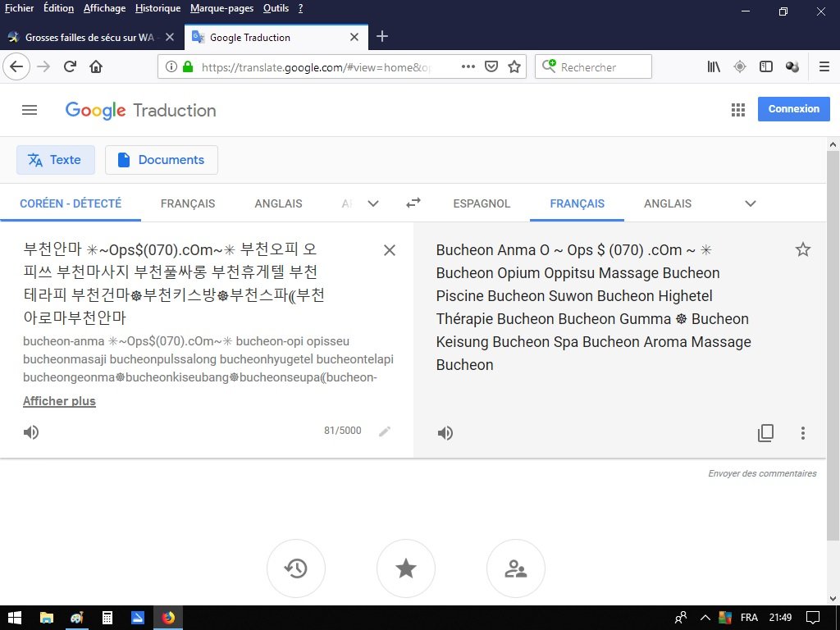Toggle the Firefox sidebar
The image size is (840, 630).
click(x=766, y=67)
